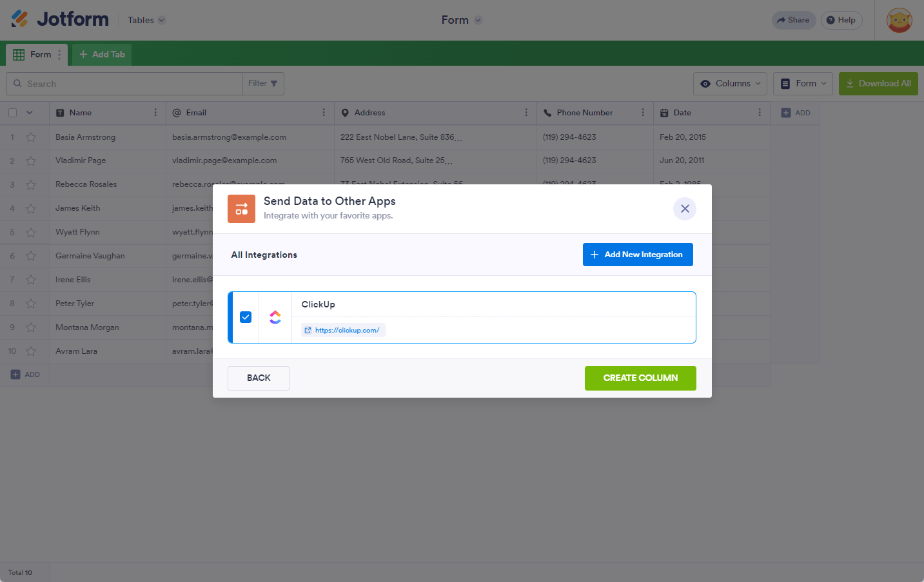Click Download All button
Image resolution: width=924 pixels, height=582 pixels.
click(x=878, y=84)
